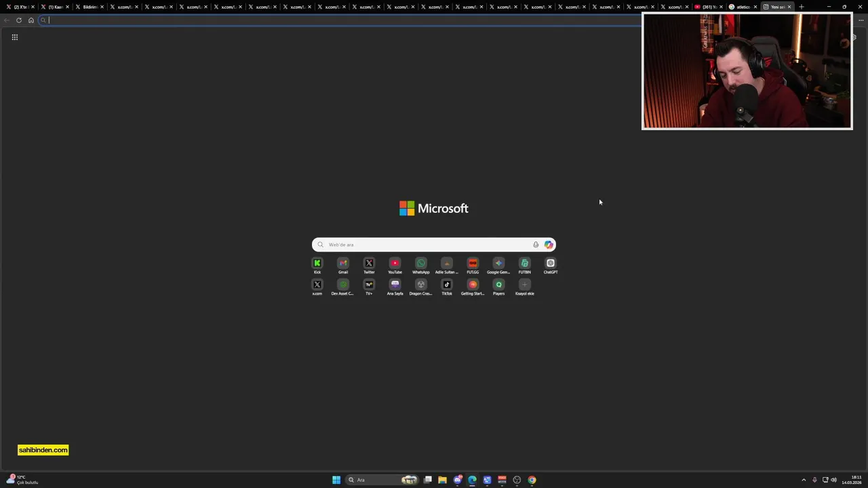This screenshot has height=488, width=868.
Task: Open the Kick shortcut tile
Action: coord(317,266)
